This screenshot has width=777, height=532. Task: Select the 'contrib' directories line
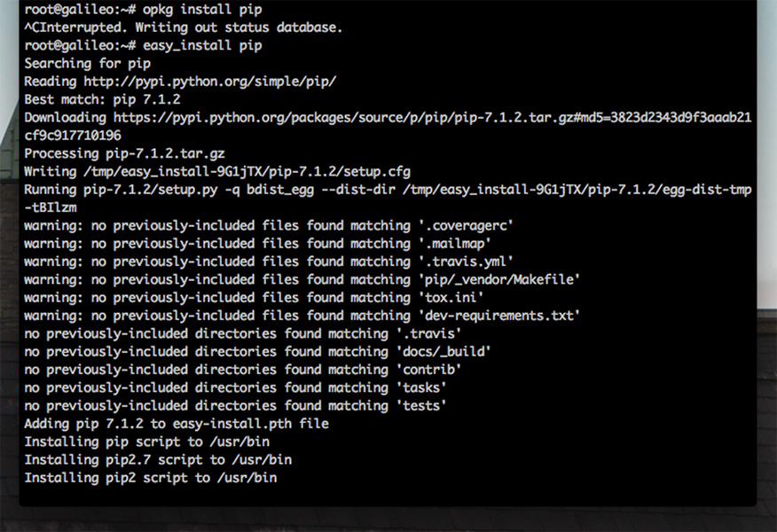[x=242, y=370]
